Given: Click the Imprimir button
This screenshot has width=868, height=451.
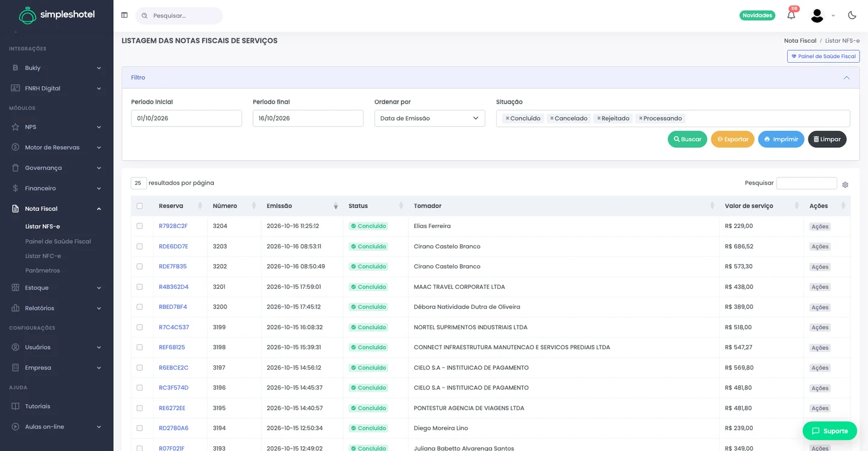Looking at the screenshot, I should (x=781, y=139).
